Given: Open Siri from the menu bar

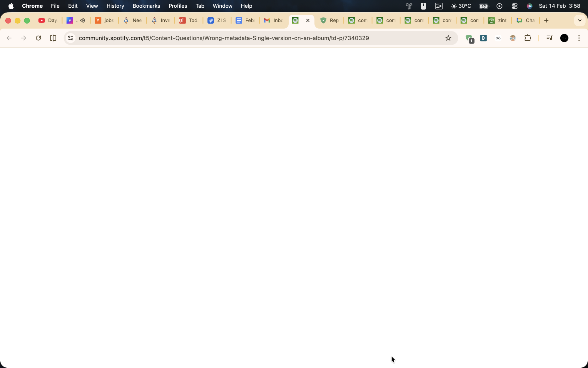Looking at the screenshot, I should (529, 6).
